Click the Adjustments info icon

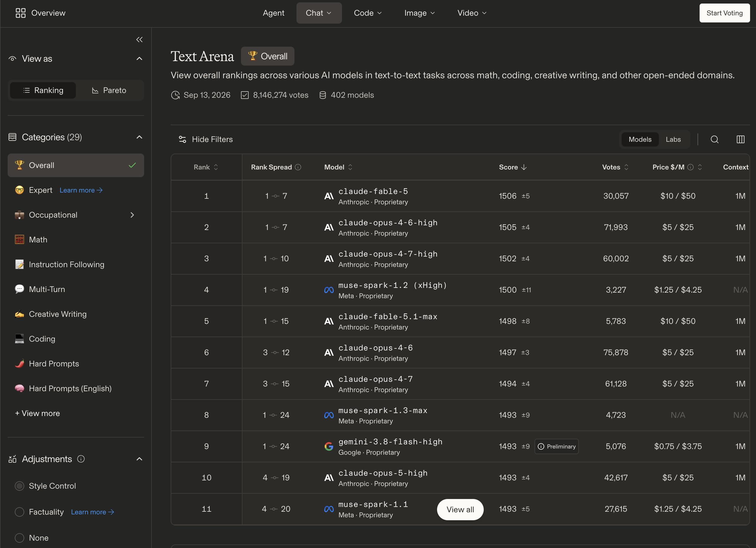pos(81,459)
